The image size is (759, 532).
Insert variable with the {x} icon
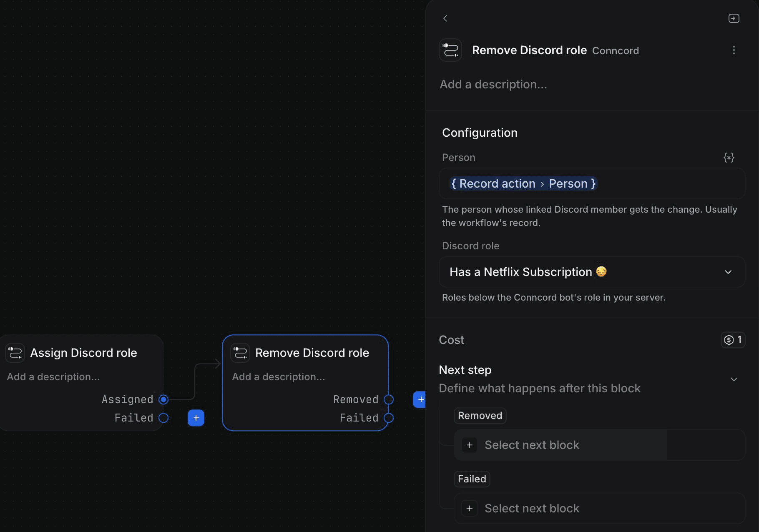(x=729, y=158)
